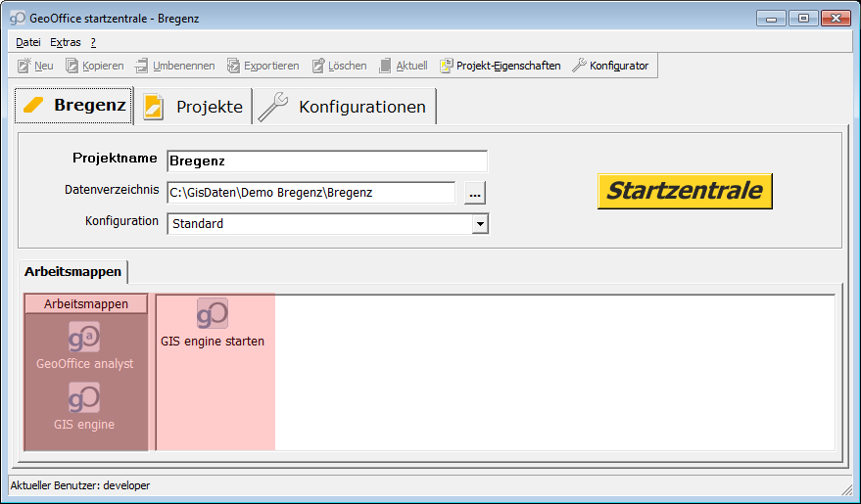
Task: Click the Exportieren toolbar icon
Action: (x=233, y=66)
